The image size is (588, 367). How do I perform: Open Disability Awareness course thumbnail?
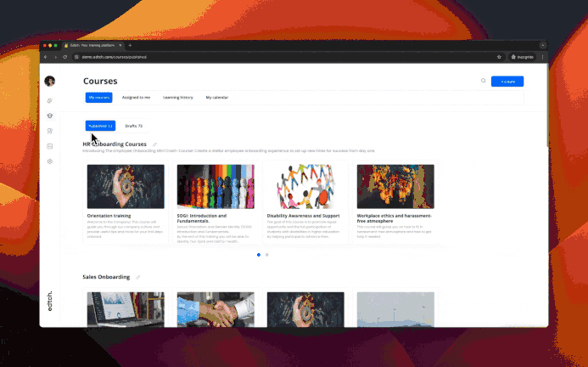pos(305,186)
